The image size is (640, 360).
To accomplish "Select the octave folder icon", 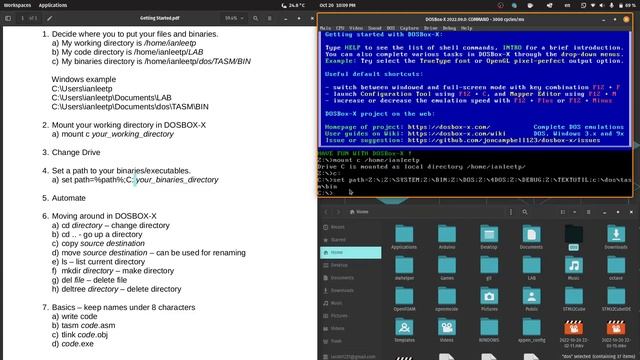I will (x=616, y=265).
